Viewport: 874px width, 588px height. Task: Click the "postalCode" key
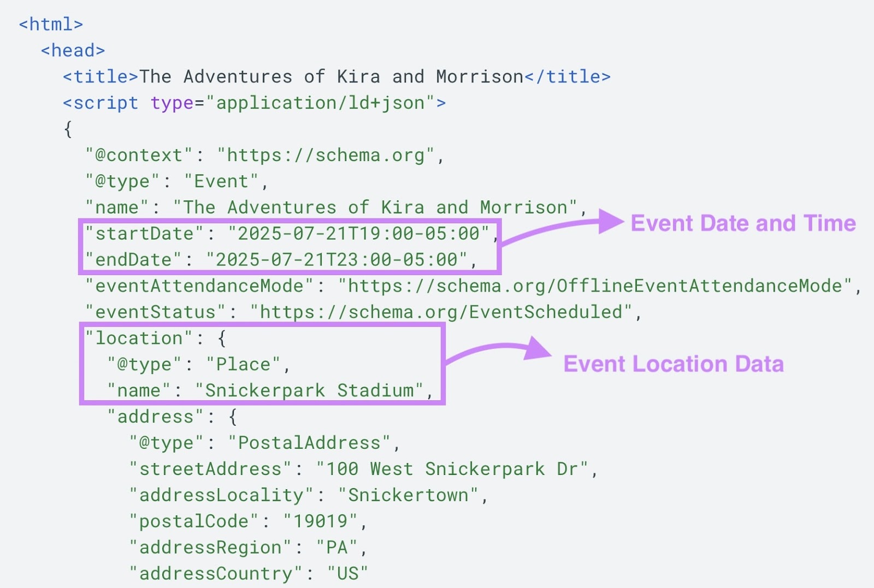tap(194, 522)
